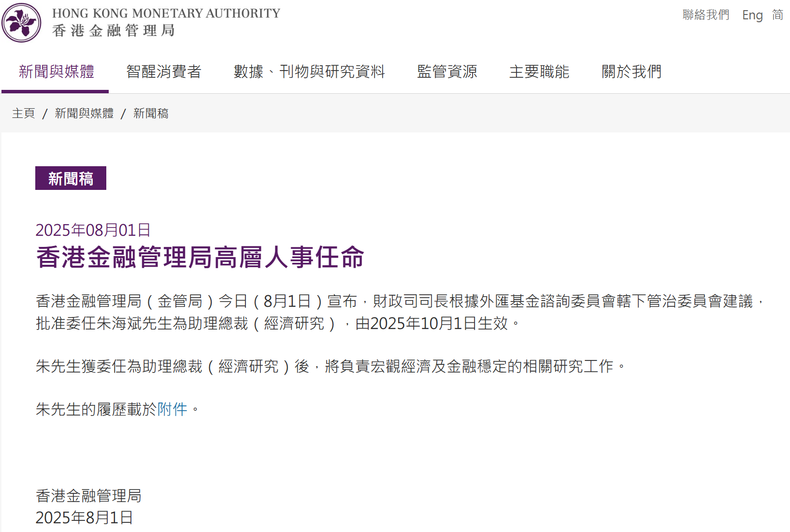Click the Hong Kong Monetary Authority title text
790x532 pixels.
pos(166,13)
